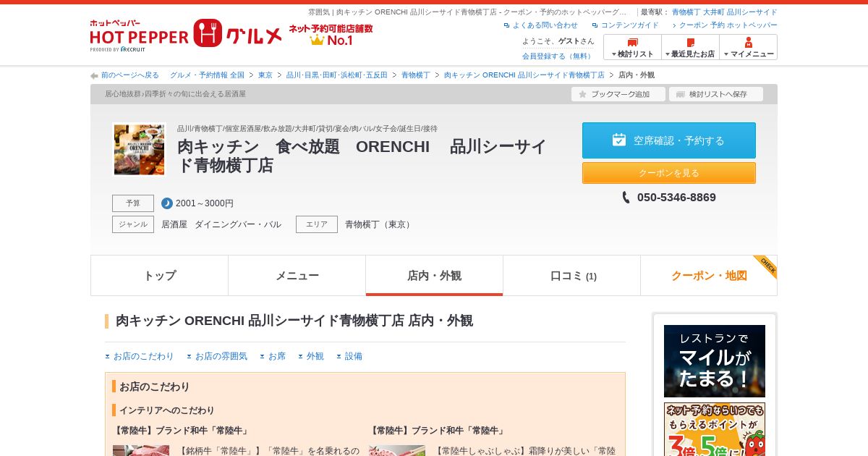
Task: Click 青物横丁（東京） area link
Action: 380,224
